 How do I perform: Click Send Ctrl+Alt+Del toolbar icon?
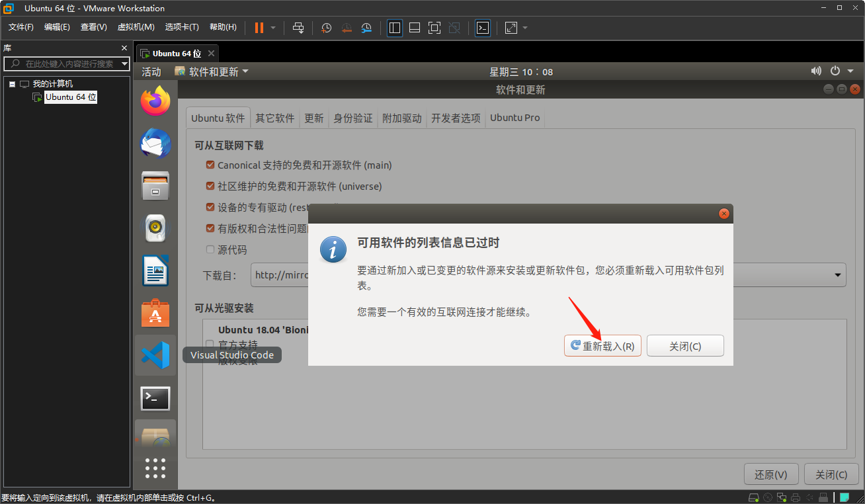(298, 28)
